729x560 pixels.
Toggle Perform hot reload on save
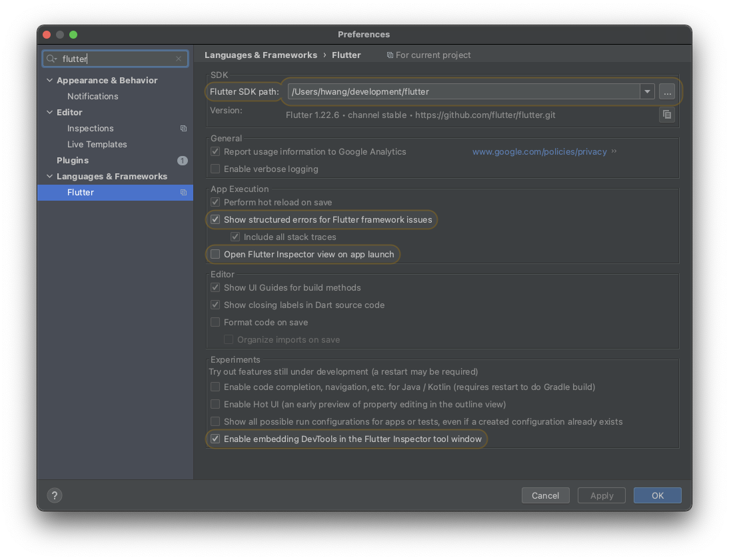click(215, 202)
